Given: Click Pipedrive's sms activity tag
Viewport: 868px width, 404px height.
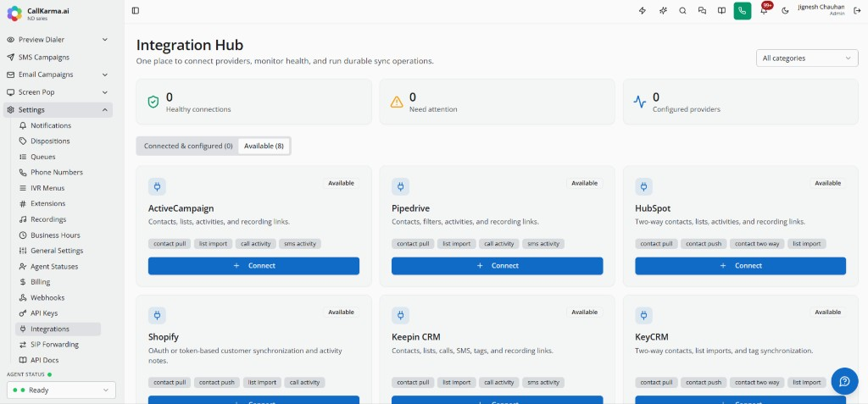Looking at the screenshot, I should (543, 244).
